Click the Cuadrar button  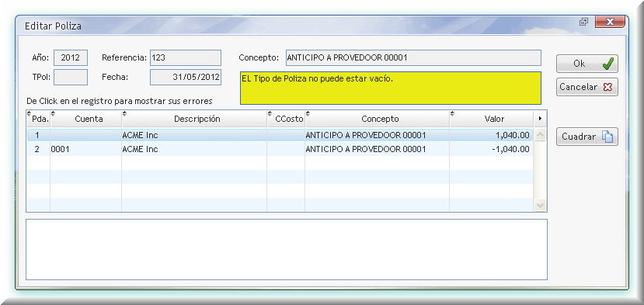point(587,137)
